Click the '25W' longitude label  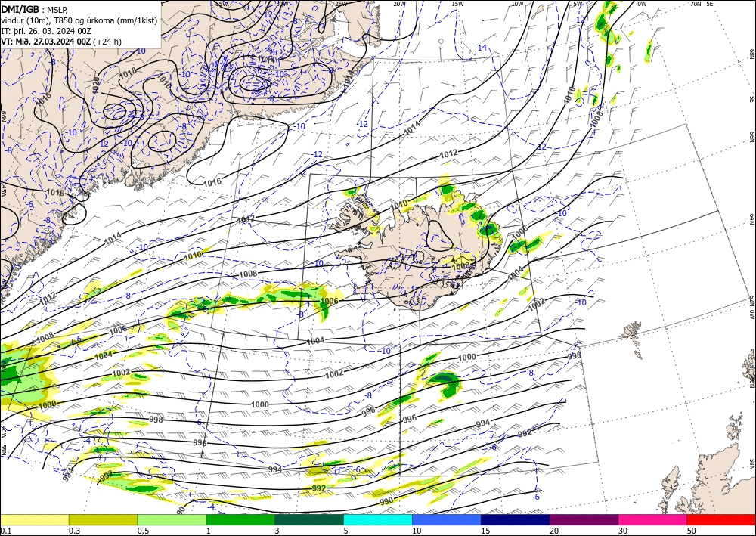(341, 4)
